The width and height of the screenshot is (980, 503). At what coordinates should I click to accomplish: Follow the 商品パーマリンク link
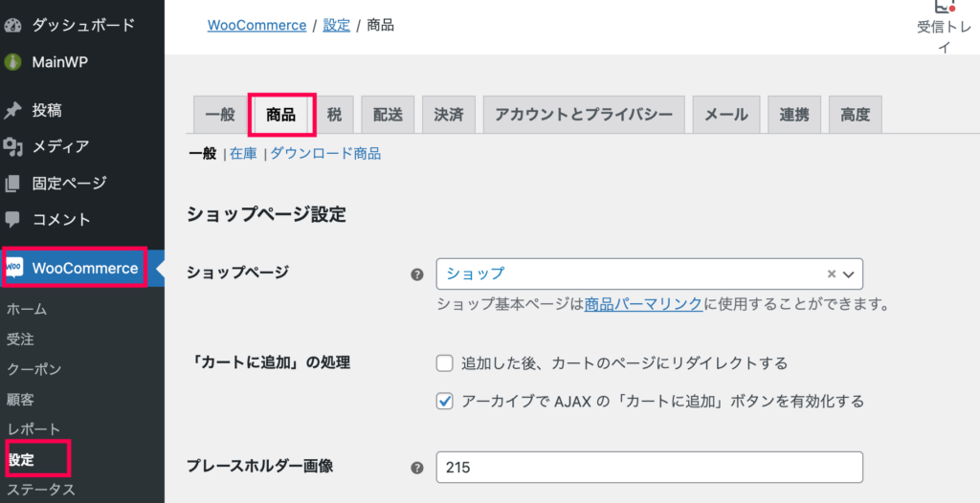[644, 304]
